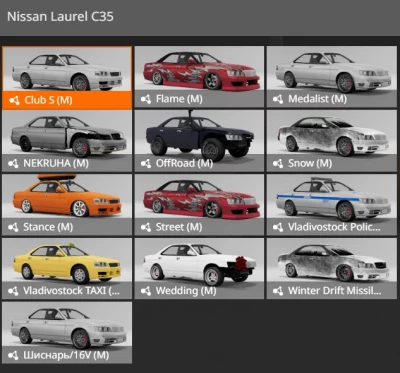The width and height of the screenshot is (400, 373).
Task: Click the Шиснарь/16V (M) label
Action: pyautogui.click(x=66, y=356)
